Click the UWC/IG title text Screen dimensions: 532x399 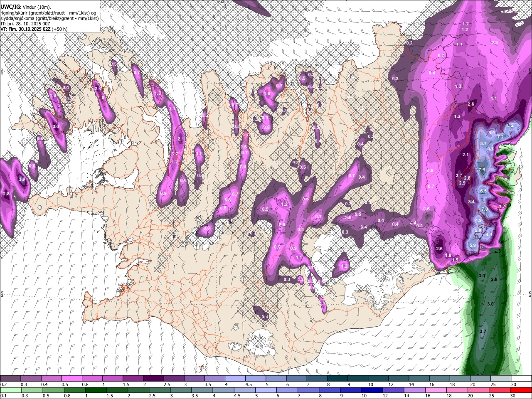click(x=10, y=7)
